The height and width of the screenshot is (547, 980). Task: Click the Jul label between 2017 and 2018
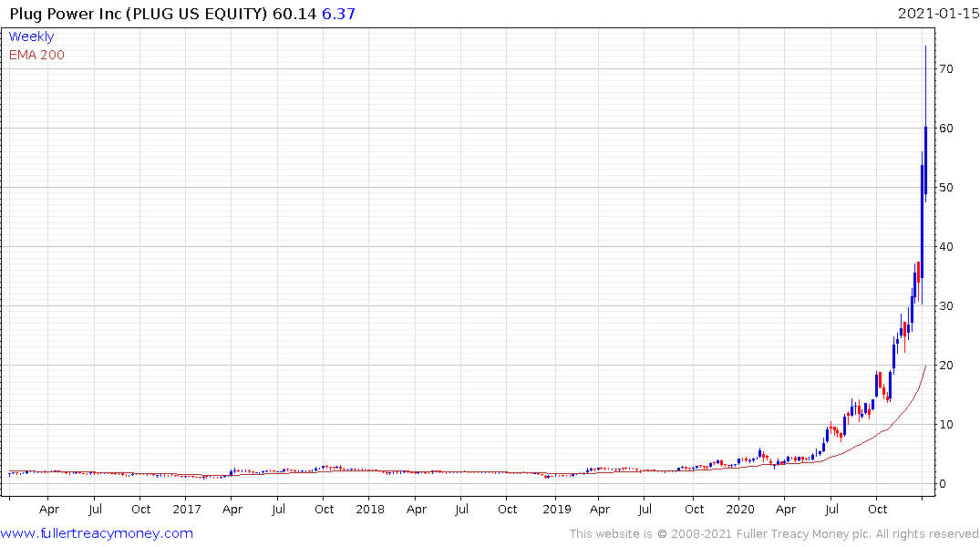click(x=279, y=509)
